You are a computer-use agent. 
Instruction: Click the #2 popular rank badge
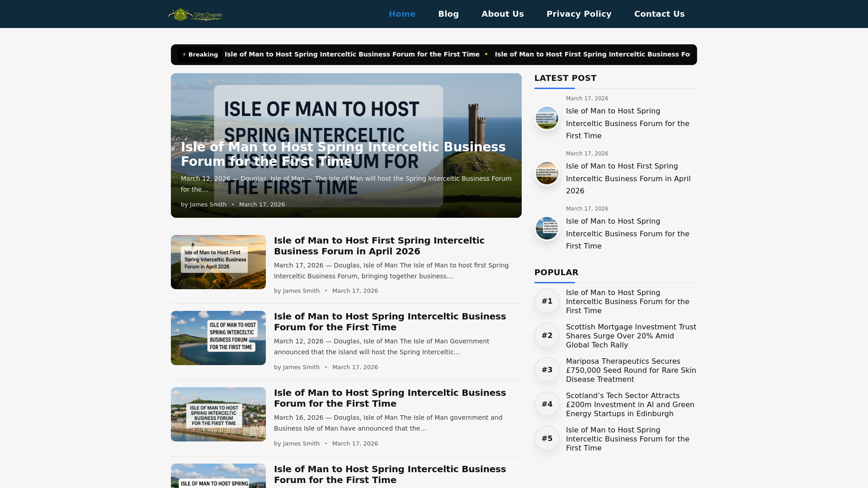(547, 335)
